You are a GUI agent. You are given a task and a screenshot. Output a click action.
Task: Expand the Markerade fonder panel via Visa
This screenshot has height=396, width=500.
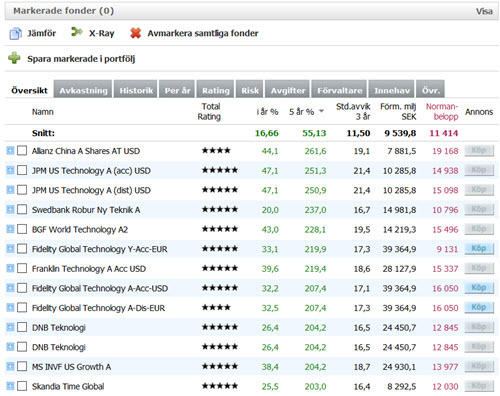pos(484,11)
